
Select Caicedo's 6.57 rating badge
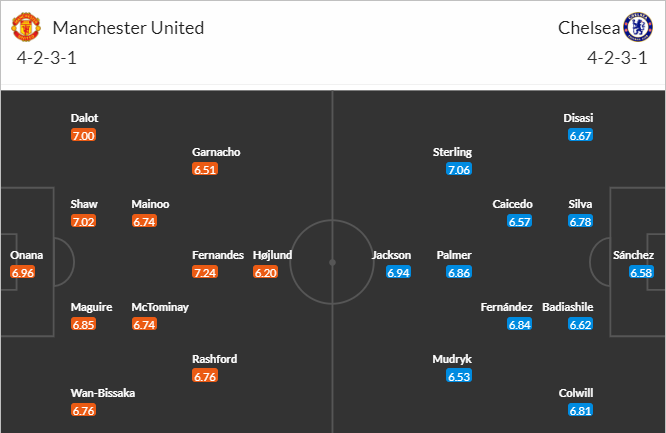[520, 221]
